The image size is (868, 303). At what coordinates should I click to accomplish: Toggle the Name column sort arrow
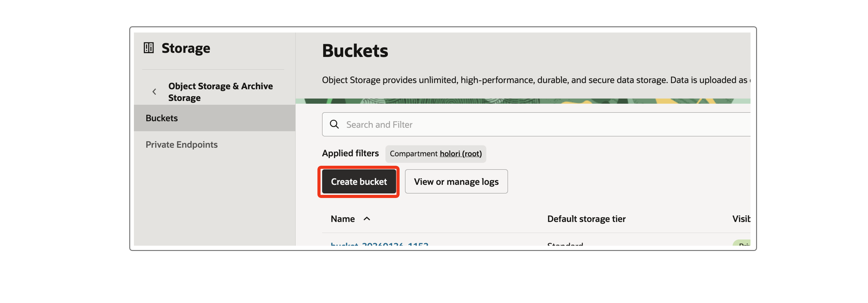tap(367, 219)
